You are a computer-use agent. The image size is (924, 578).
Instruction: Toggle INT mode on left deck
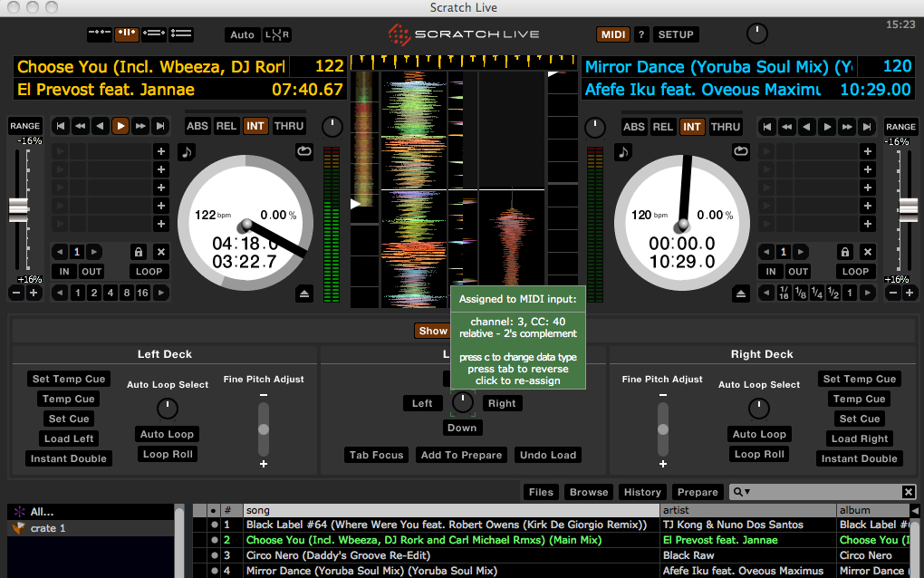255,126
